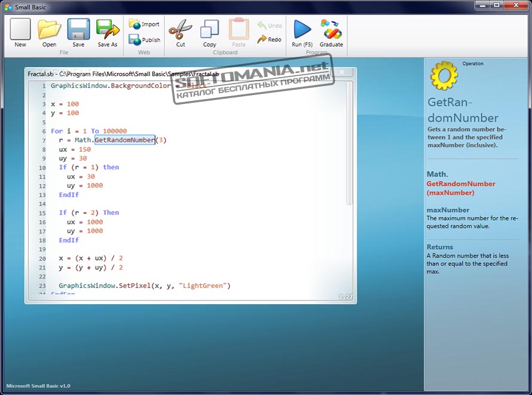Open an existing program file
The image size is (532, 395).
[50, 30]
